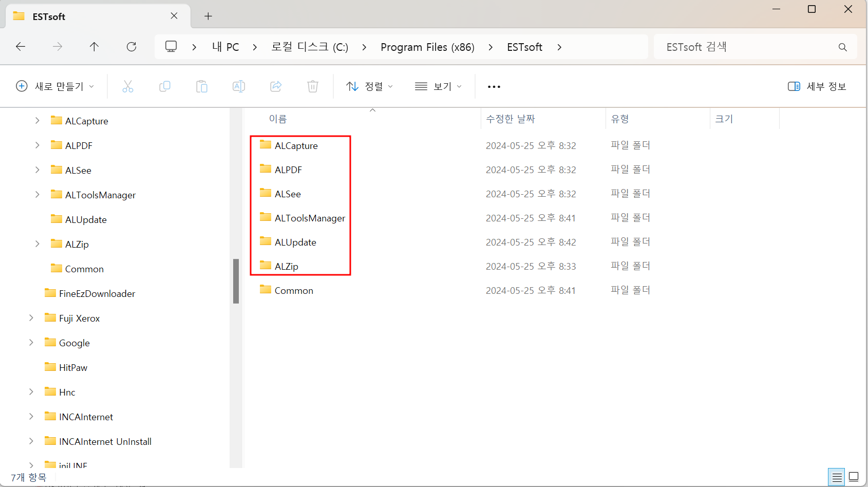The width and height of the screenshot is (868, 487).
Task: Click the Delete trash can icon
Action: point(313,86)
